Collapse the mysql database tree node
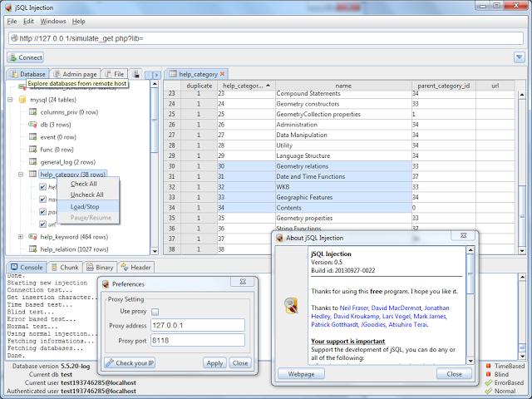532x399 pixels. point(9,99)
